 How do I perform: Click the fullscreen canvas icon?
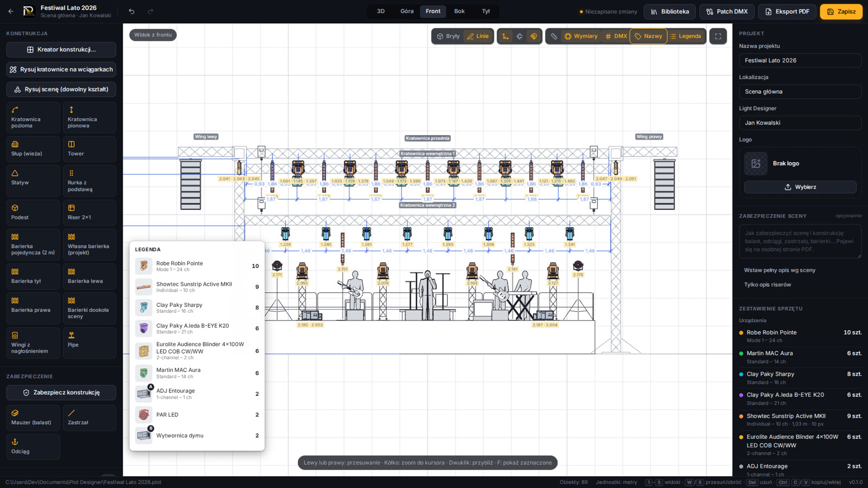coord(718,36)
